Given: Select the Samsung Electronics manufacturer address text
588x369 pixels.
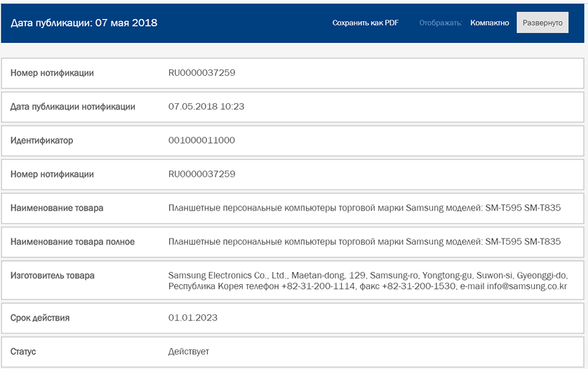Looking at the screenshot, I should pyautogui.click(x=368, y=281).
